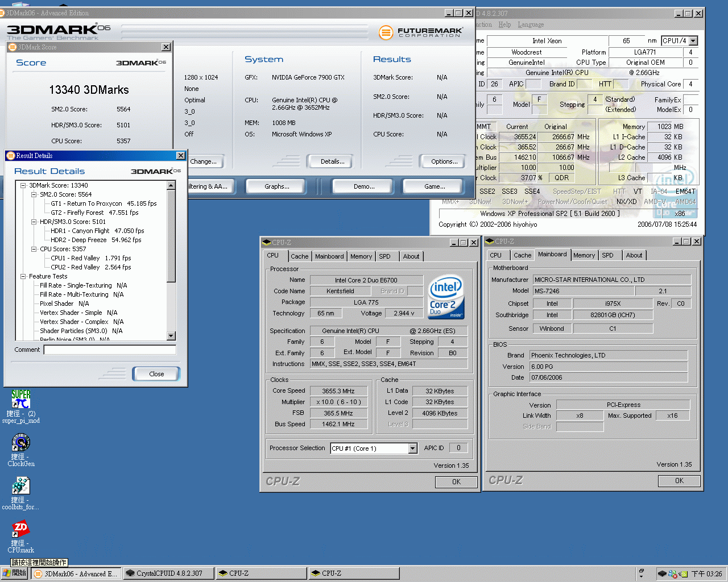
Task: Open the About tab in right CPU-Z
Action: (x=634, y=256)
